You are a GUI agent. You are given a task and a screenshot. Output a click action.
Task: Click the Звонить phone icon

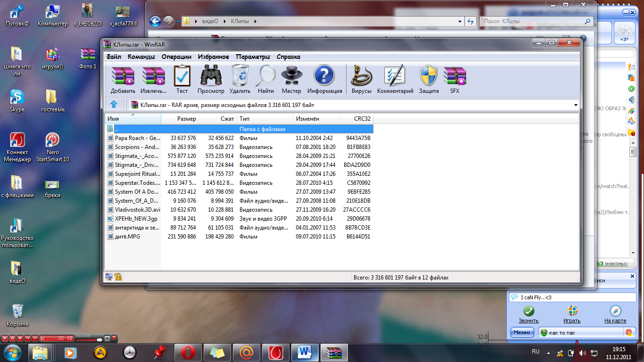tap(528, 311)
